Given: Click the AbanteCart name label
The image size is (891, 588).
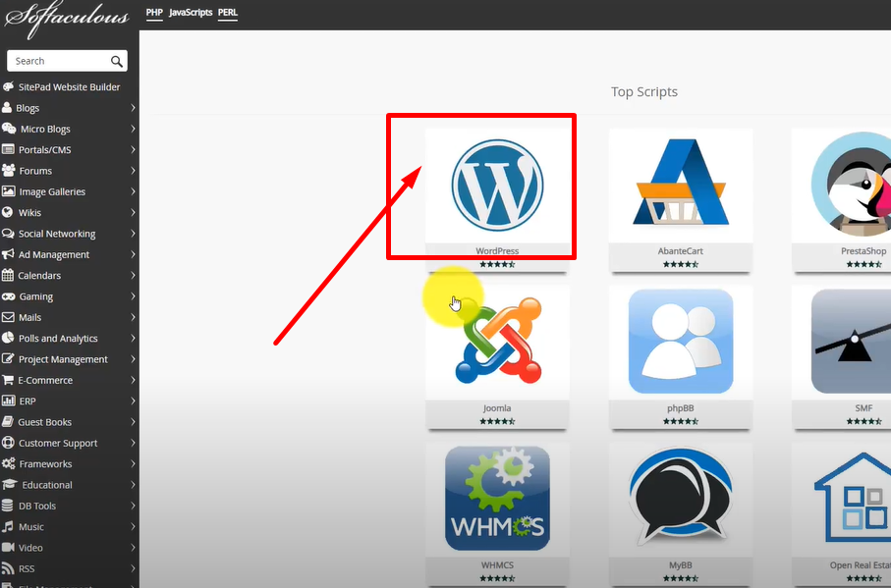Looking at the screenshot, I should pos(680,251).
